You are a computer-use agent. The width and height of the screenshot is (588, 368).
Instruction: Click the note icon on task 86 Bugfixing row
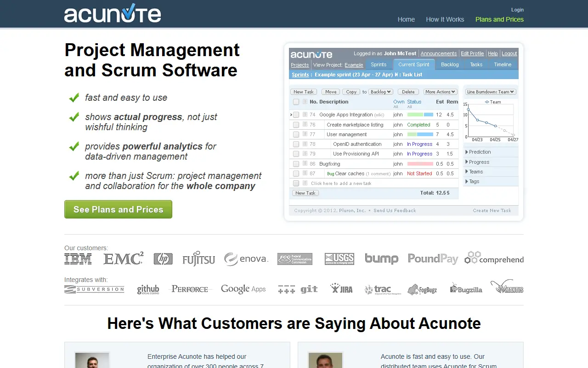[x=305, y=164]
